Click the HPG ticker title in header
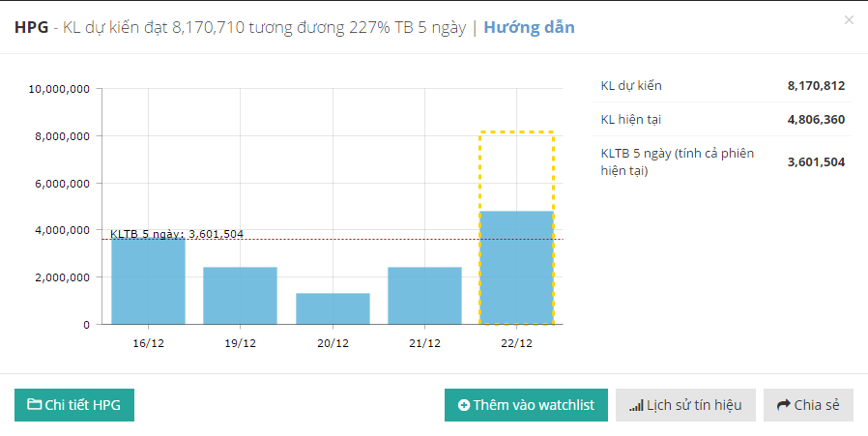Screen dimensions: 868x436 pos(31,27)
